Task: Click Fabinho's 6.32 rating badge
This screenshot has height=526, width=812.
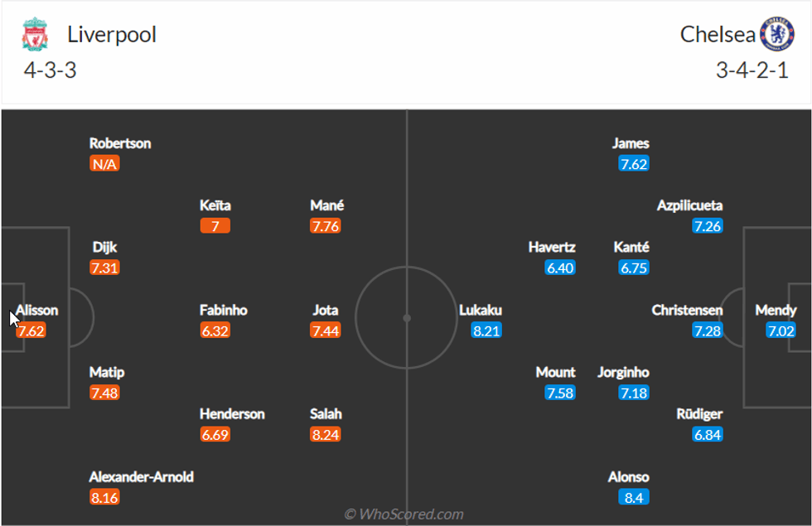Action: click(x=215, y=331)
